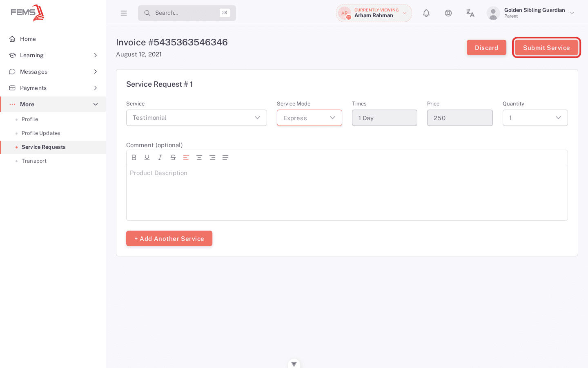Click the FEMS logo

(x=27, y=13)
